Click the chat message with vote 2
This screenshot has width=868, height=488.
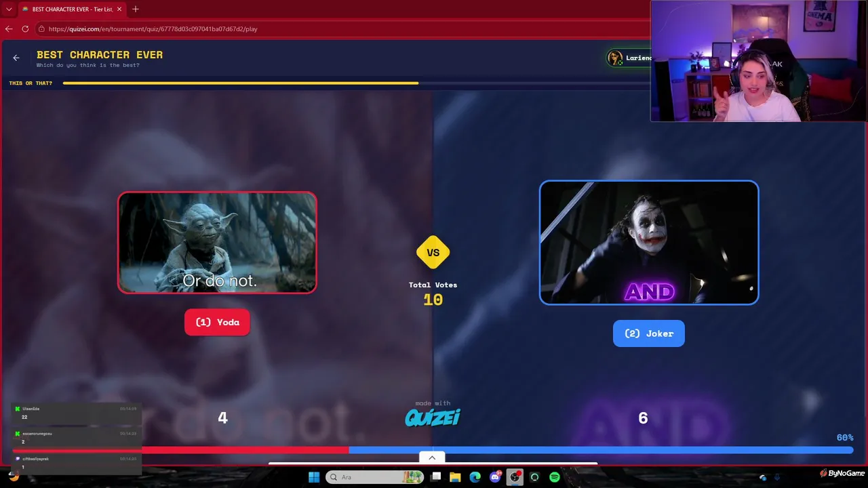[77, 438]
